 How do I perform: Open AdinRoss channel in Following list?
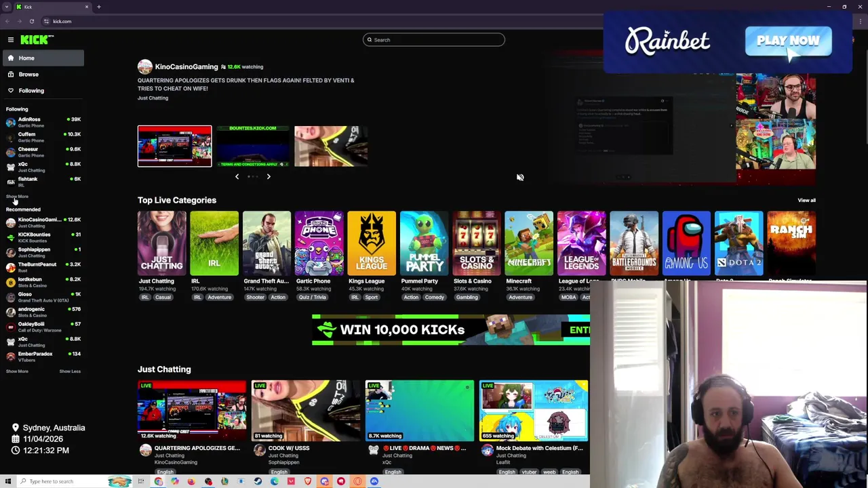click(42, 122)
